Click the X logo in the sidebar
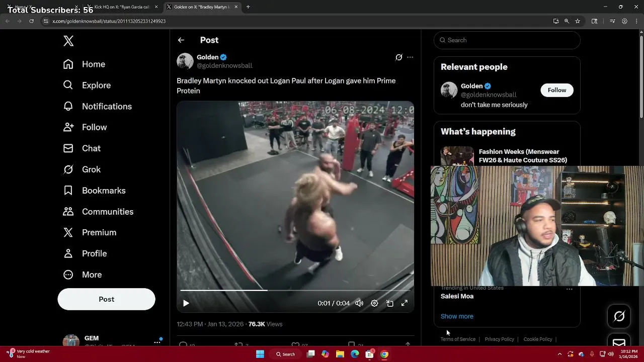 coord(68,41)
